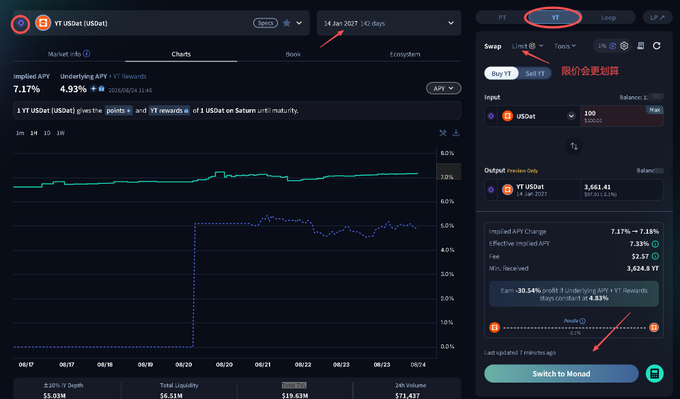Open the Charts tab

[x=181, y=54]
